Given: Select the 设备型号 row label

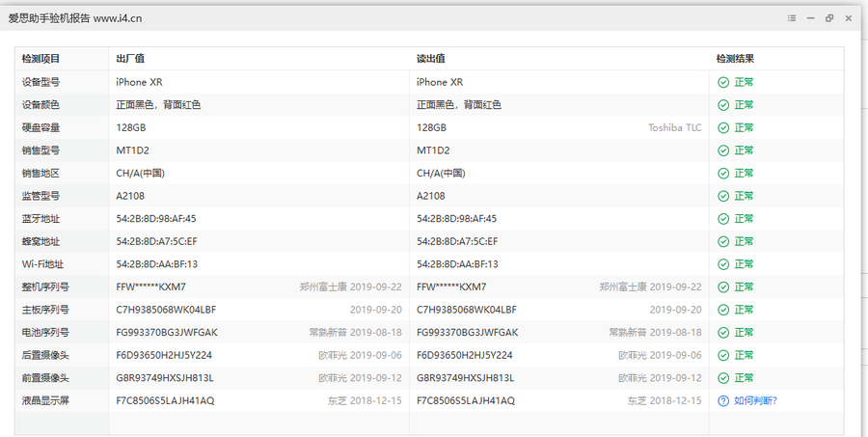Looking at the screenshot, I should coord(41,82).
